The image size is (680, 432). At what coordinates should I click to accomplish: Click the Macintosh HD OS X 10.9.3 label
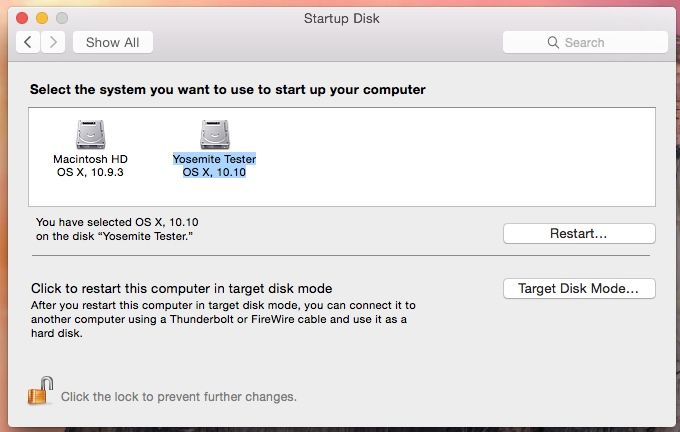(x=90, y=165)
